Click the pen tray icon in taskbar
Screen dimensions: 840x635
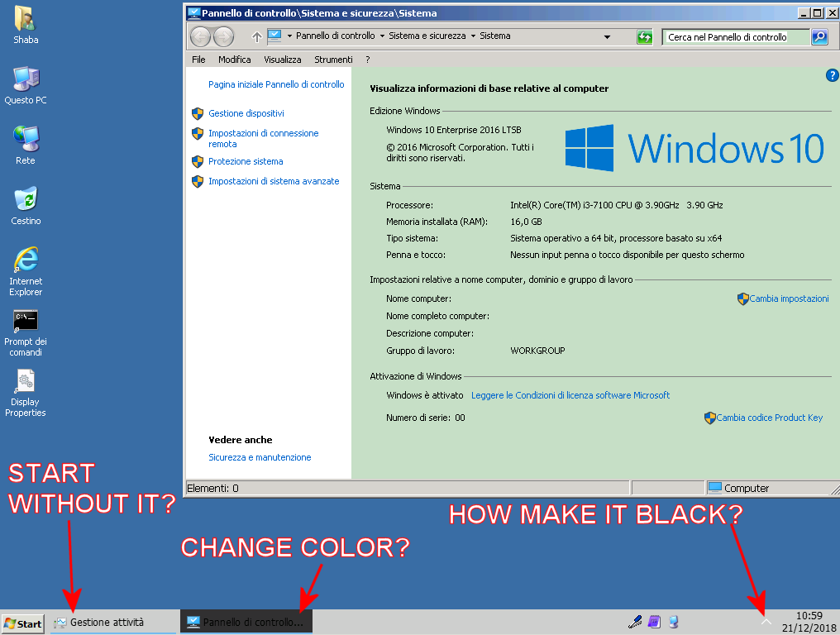pyautogui.click(x=635, y=622)
